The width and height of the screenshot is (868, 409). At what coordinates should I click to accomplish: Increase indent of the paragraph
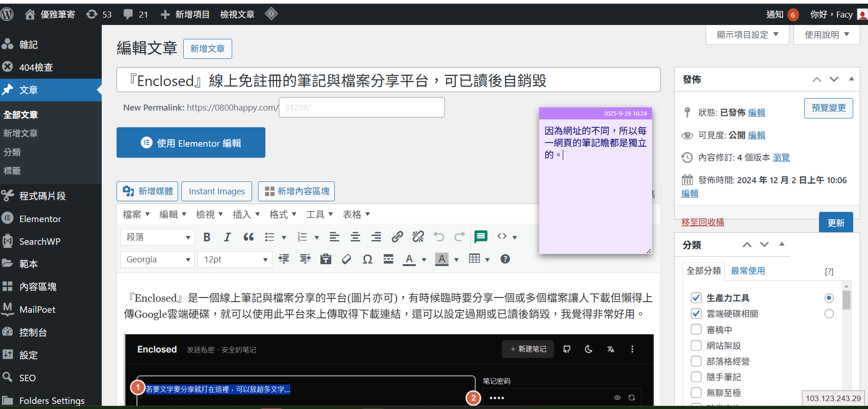(x=305, y=259)
